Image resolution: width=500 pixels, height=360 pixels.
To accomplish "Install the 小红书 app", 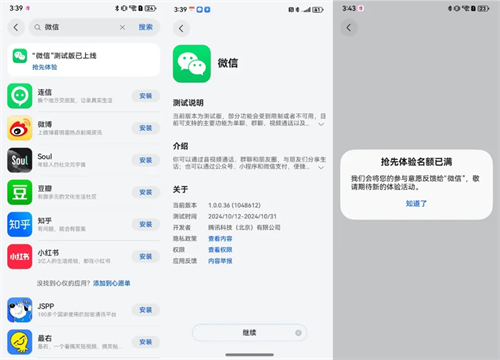I will click(x=146, y=257).
